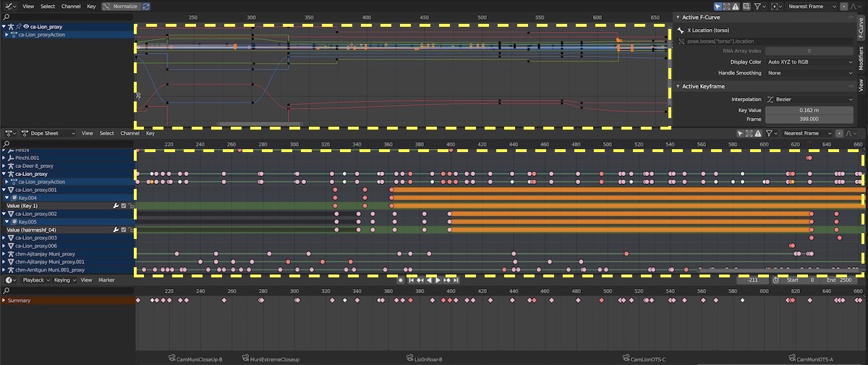Click the bone icon next to X Location (torso)
Image resolution: width=868 pixels, height=365 pixels.
pyautogui.click(x=679, y=31)
